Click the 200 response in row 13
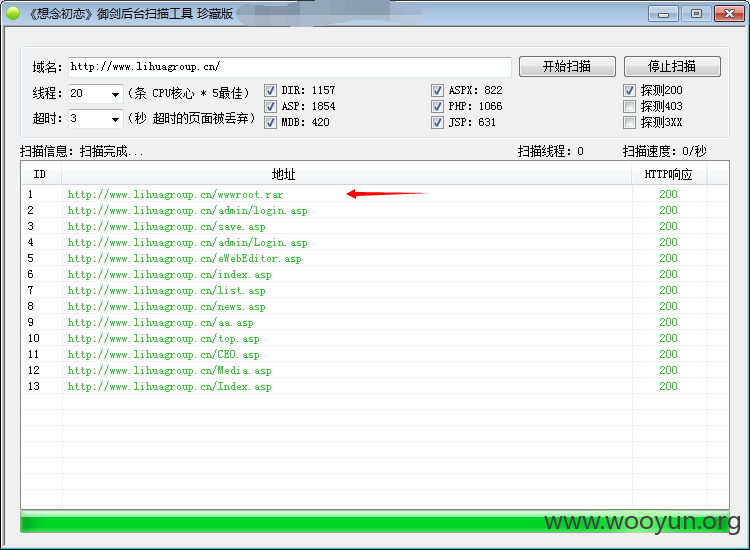The width and height of the screenshot is (750, 550). coord(668,386)
